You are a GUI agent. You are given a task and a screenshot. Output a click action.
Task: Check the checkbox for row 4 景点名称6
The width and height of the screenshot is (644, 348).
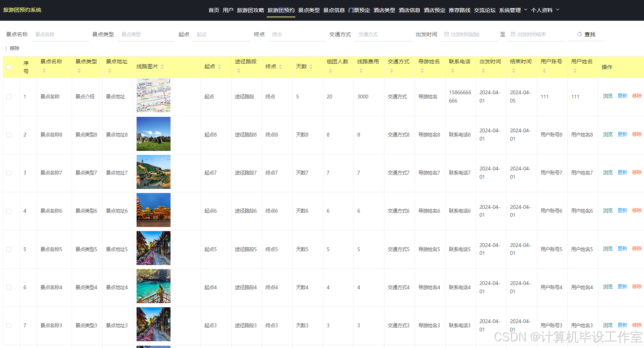tap(9, 211)
